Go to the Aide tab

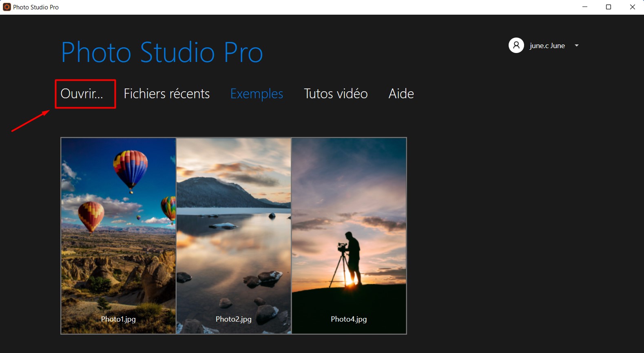401,94
